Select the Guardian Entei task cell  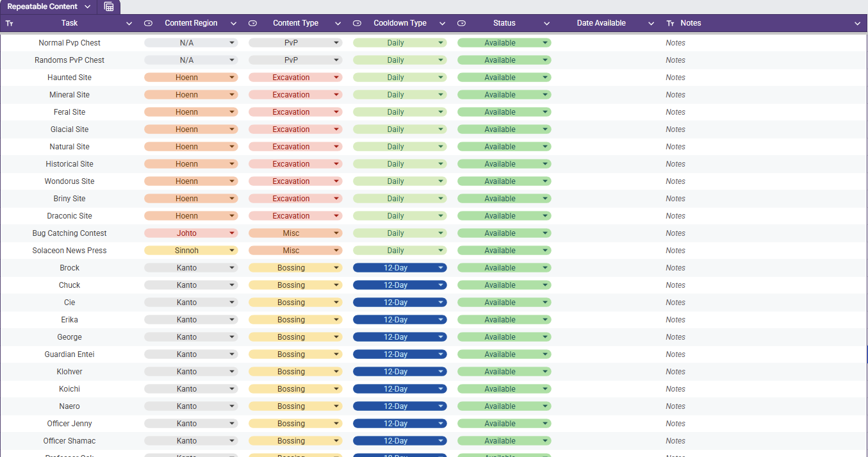click(70, 354)
